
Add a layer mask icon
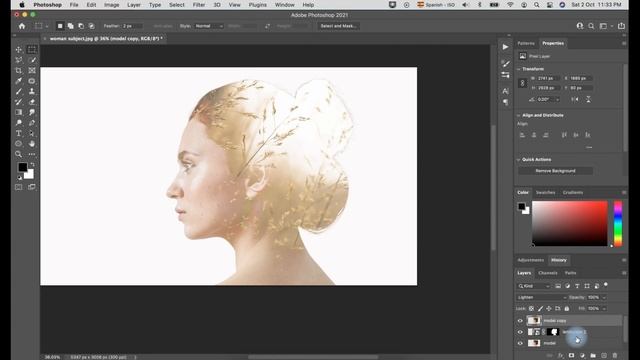571,356
